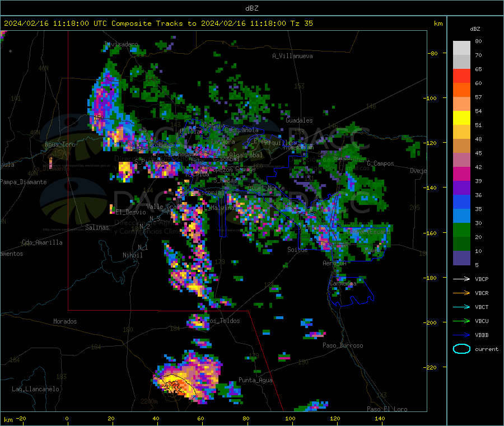Image resolution: width=504 pixels, height=426 pixels.
Task: Click the '-80' vertical axis tick label
Action: 432,53
